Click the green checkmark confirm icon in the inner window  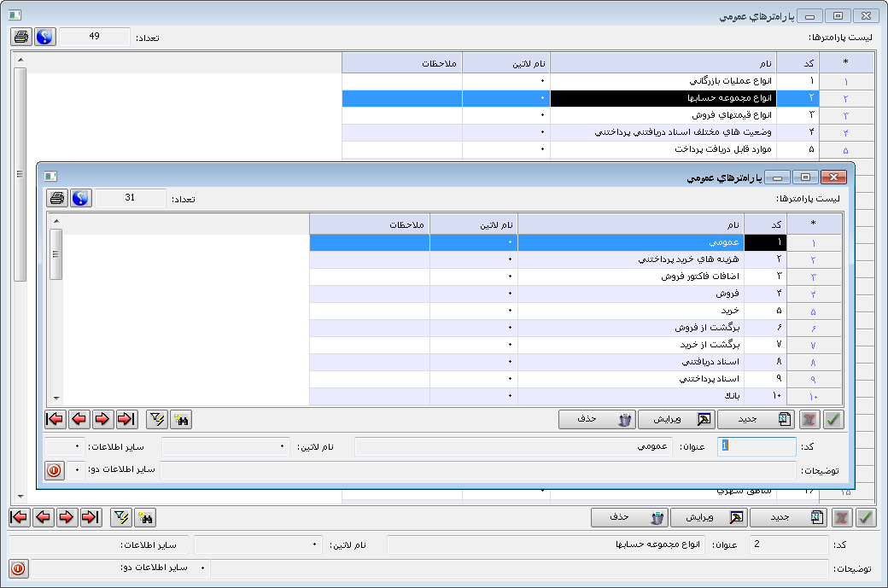tap(835, 419)
